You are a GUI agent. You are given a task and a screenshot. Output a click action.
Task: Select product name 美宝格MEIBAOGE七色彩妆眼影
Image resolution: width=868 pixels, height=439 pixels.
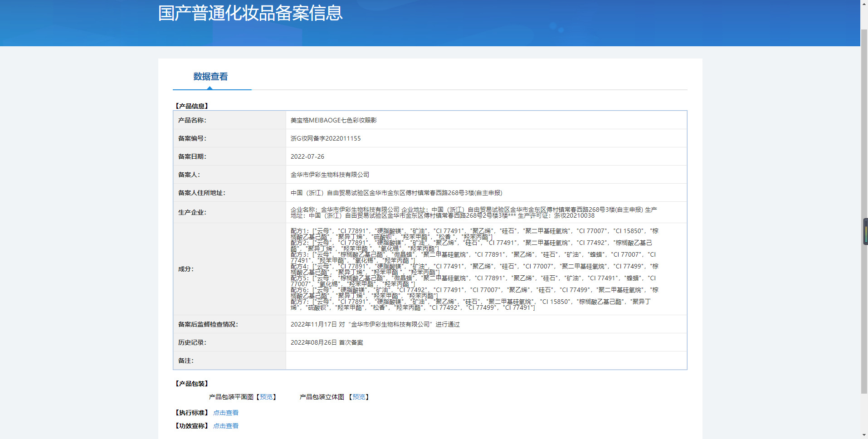coord(334,120)
